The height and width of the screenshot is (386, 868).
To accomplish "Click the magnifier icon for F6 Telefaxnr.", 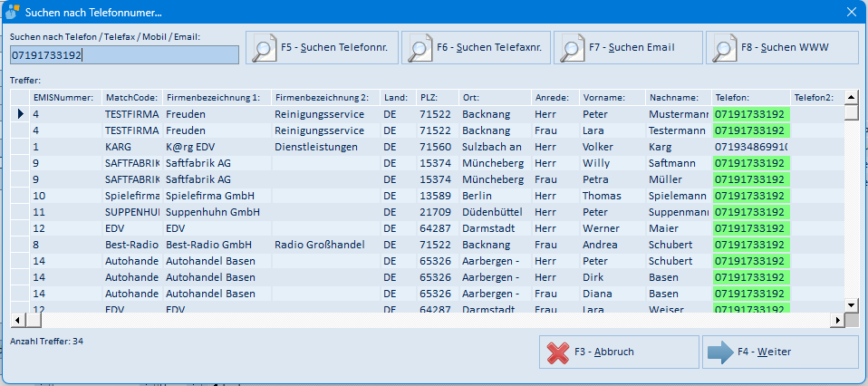I will click(420, 48).
